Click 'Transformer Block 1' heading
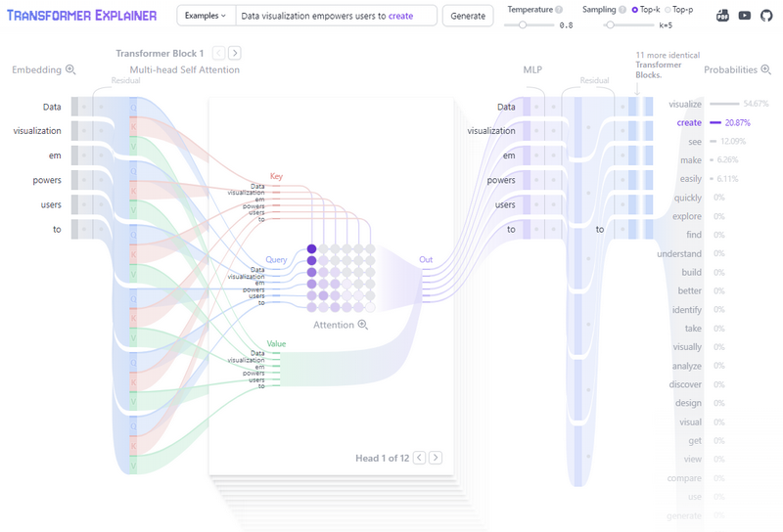The width and height of the screenshot is (783, 532). pos(160,54)
